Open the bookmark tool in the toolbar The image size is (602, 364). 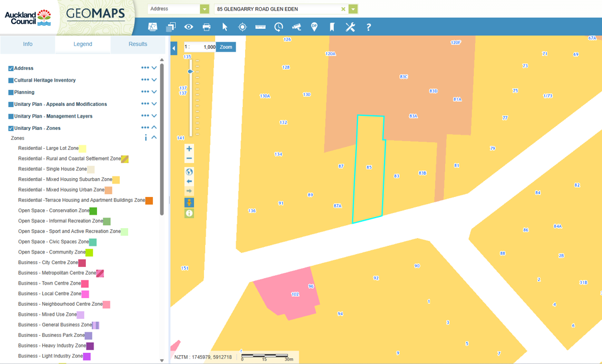point(332,27)
